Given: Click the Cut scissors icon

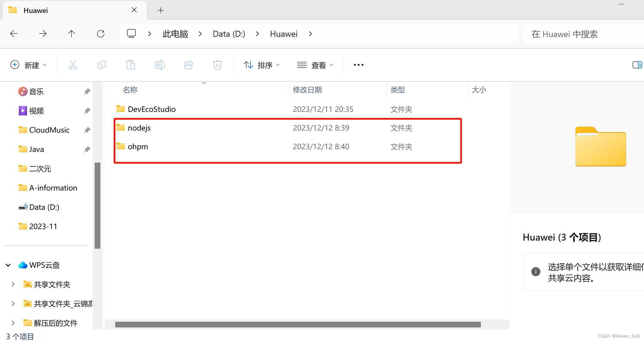Looking at the screenshot, I should (x=73, y=65).
